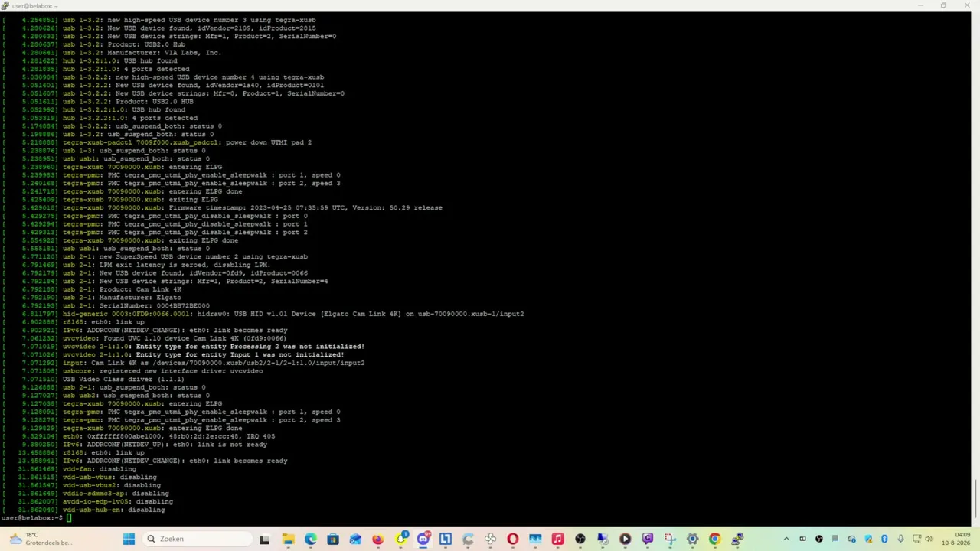Open the Bluetooth tray icon
The width and height of the screenshot is (980, 551).
[884, 539]
